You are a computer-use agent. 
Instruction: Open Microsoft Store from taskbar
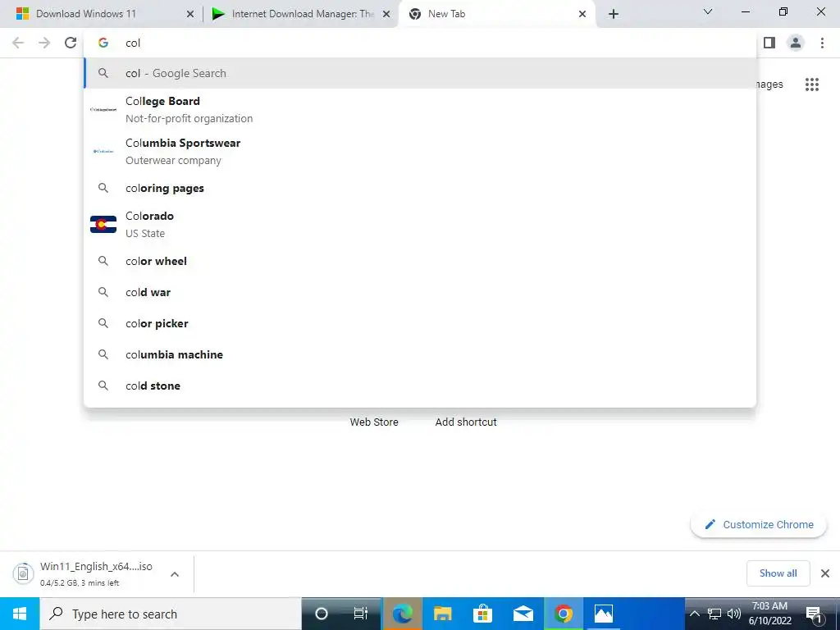(x=482, y=614)
